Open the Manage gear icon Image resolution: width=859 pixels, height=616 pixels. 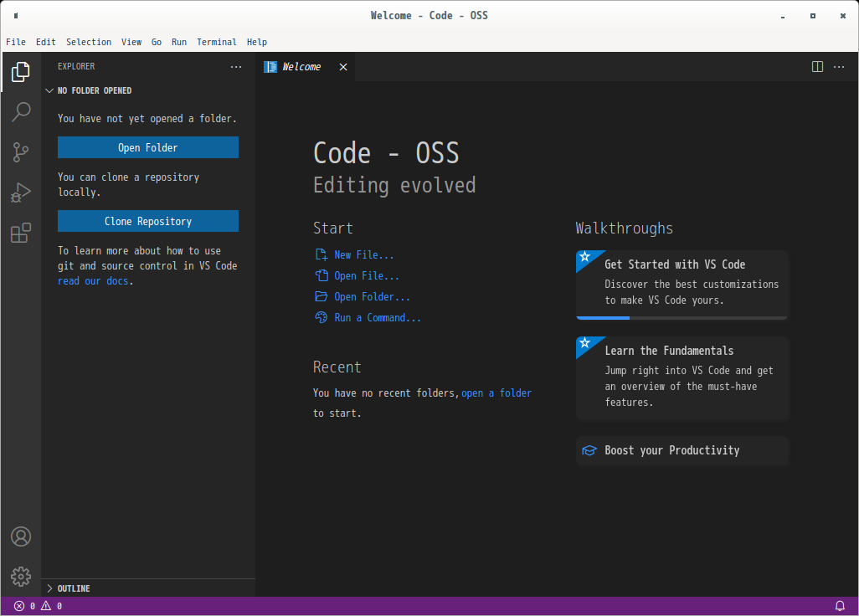tap(21, 577)
